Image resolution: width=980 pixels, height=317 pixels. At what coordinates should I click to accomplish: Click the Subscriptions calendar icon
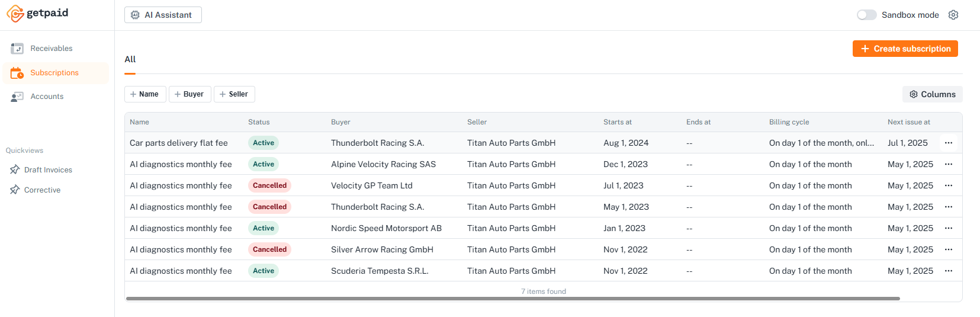tap(17, 73)
